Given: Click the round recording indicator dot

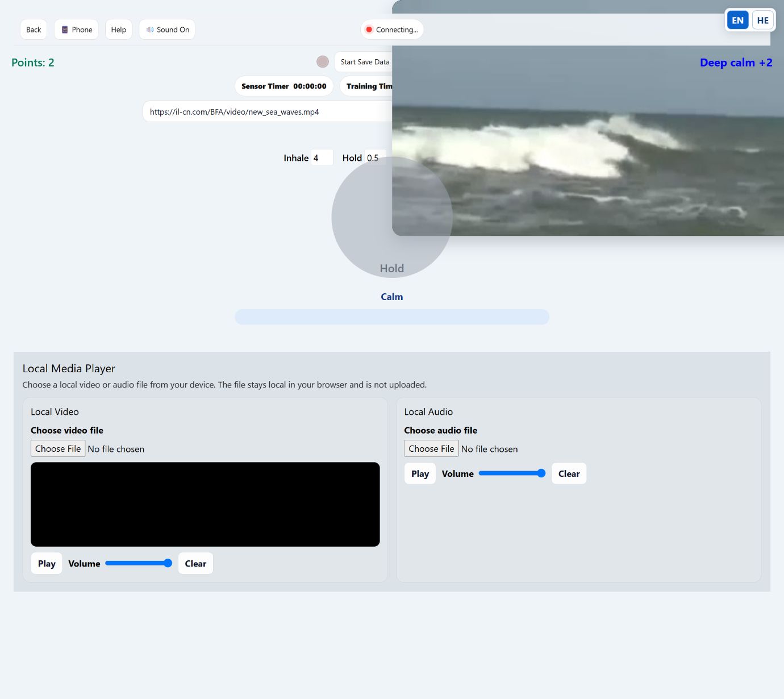Looking at the screenshot, I should click(323, 62).
